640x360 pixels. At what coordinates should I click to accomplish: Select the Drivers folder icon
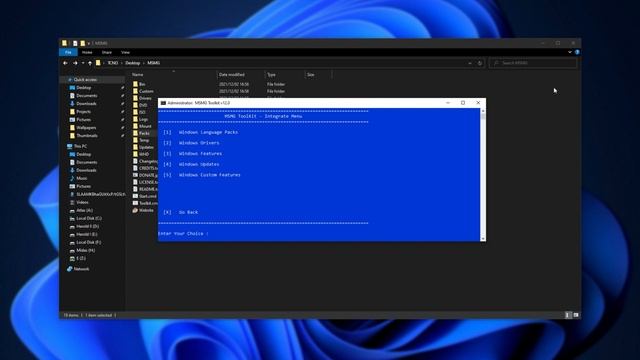point(135,98)
